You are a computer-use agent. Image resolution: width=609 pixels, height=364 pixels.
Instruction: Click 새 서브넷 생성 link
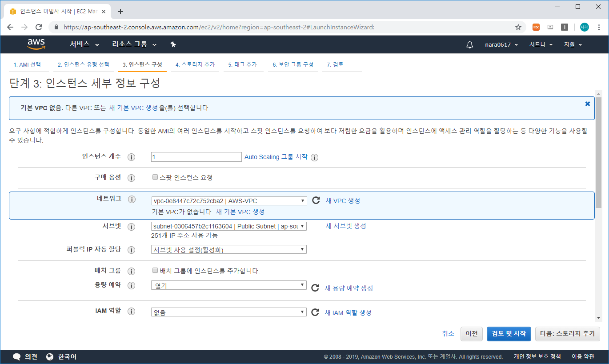[346, 226]
